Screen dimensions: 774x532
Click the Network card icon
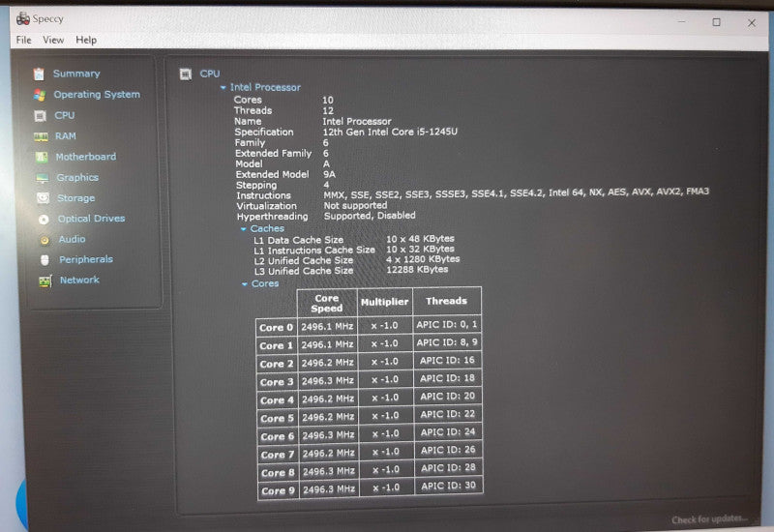pos(45,281)
